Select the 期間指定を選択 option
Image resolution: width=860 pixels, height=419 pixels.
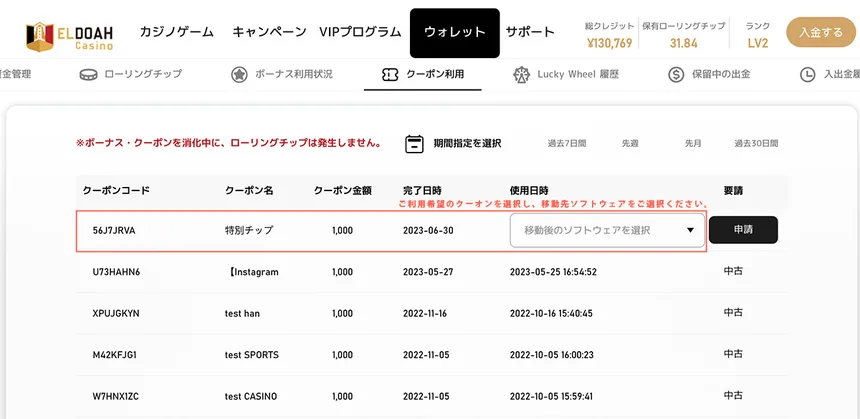coord(467,144)
